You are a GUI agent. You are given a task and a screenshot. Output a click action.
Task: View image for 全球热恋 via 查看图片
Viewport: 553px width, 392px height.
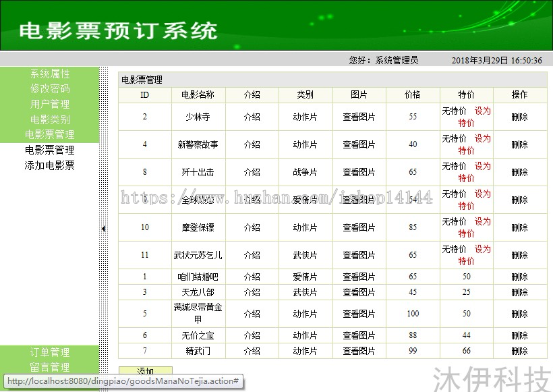[x=359, y=200]
